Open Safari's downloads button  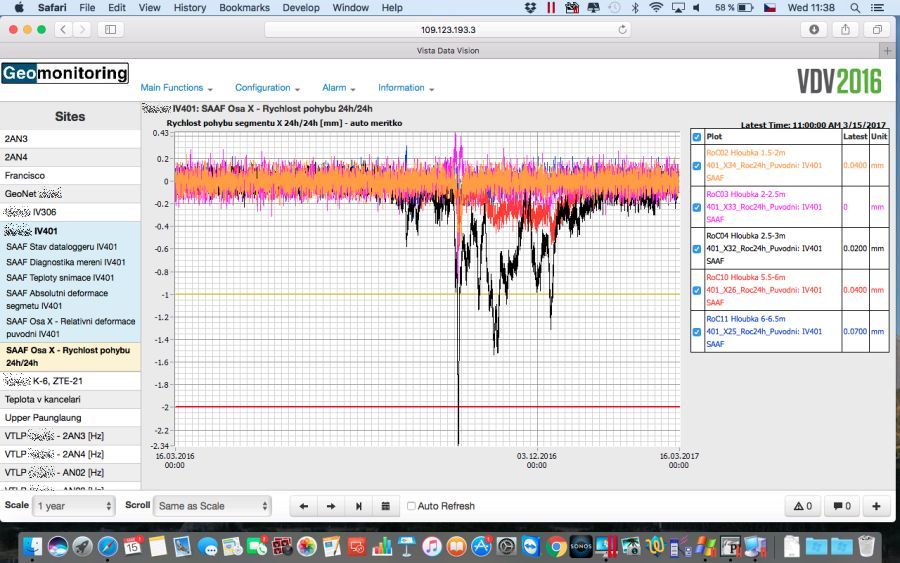click(x=814, y=29)
